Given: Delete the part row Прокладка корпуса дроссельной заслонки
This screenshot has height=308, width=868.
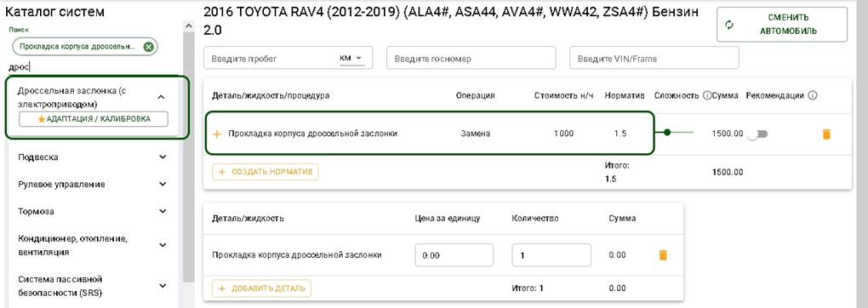Looking at the screenshot, I should (663, 254).
